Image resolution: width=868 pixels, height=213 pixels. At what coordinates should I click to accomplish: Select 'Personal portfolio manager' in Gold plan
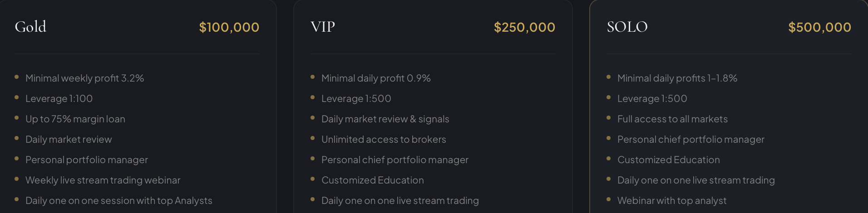[87, 160]
